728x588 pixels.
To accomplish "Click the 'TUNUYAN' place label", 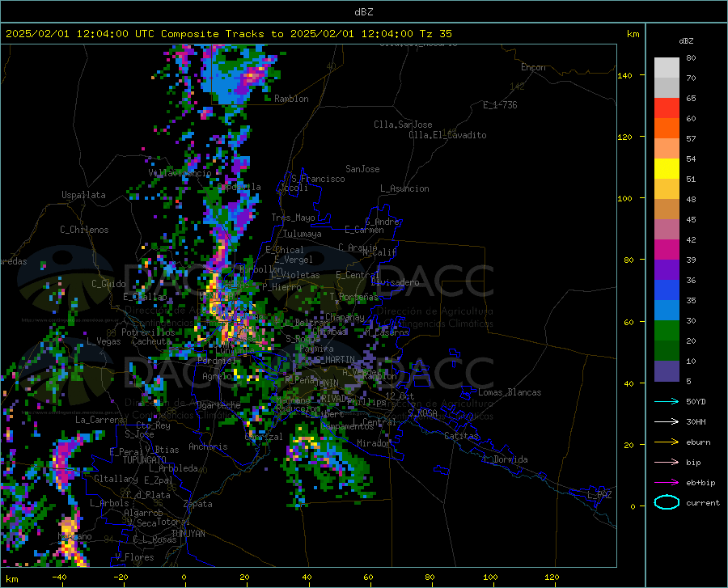I will click(188, 534).
